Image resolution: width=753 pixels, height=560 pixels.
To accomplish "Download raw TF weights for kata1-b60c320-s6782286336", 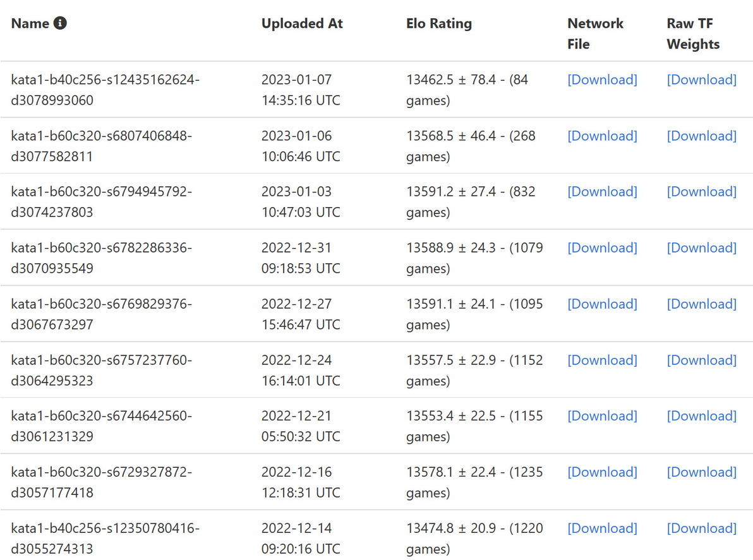I will point(701,247).
